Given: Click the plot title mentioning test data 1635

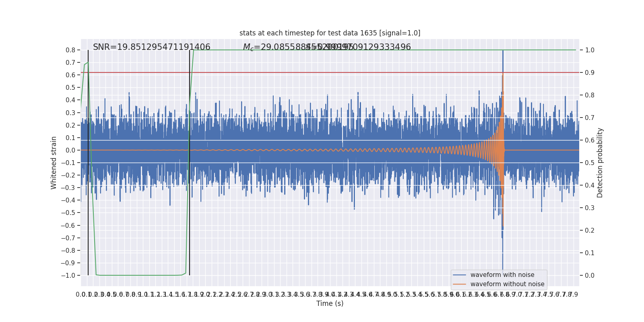Looking at the screenshot, I should tap(330, 33).
